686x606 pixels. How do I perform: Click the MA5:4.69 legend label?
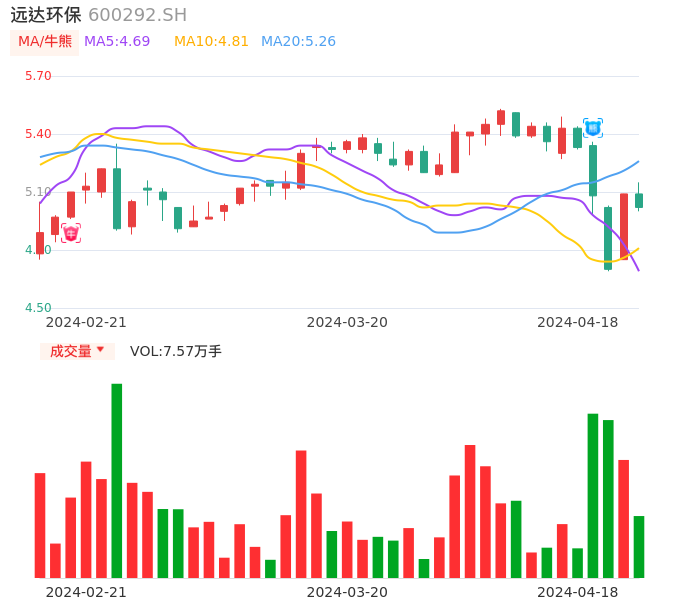[x=117, y=42]
